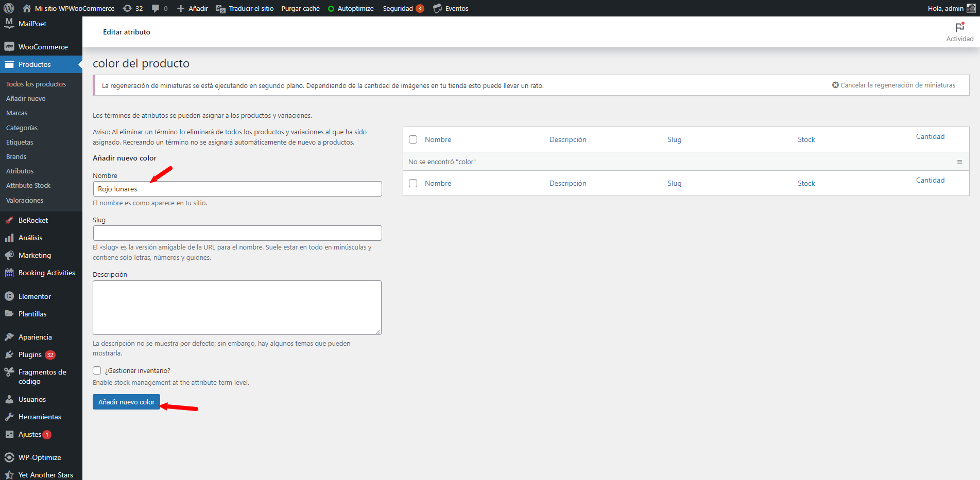Click the Yet Another Stars star icon
Image resolution: width=980 pixels, height=480 pixels.
pyautogui.click(x=9, y=475)
